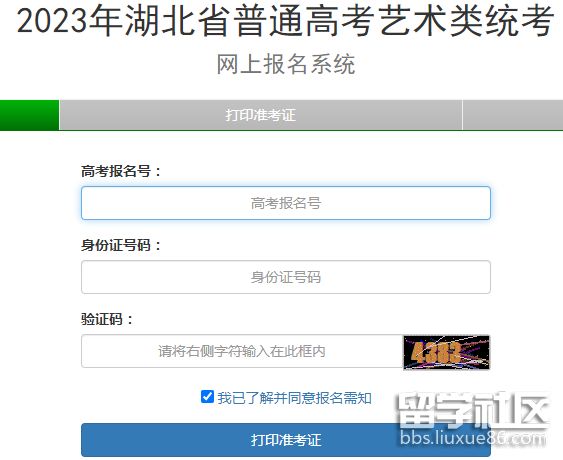Click the 身份证号码： field label
Viewport: 563px width, 460px height.
[x=121, y=245]
